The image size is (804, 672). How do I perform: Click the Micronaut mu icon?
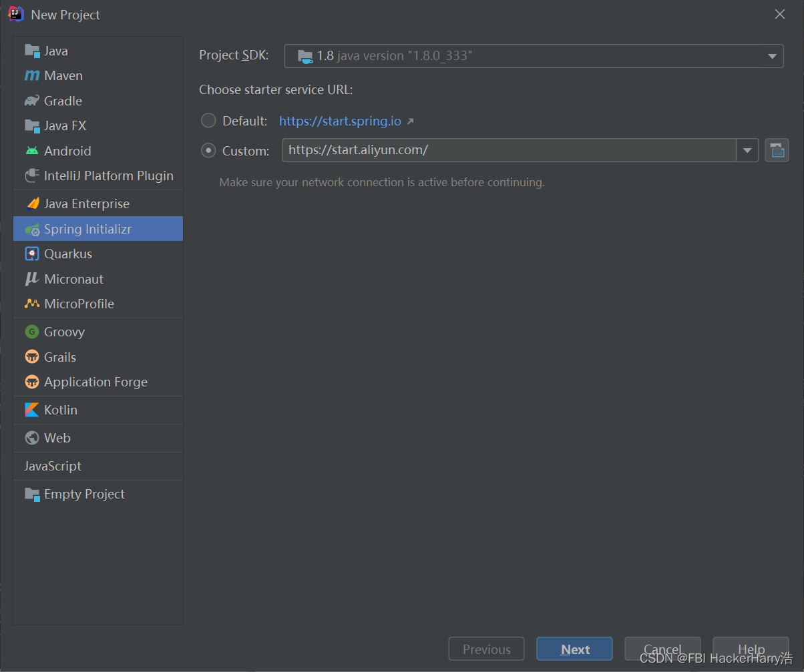click(x=32, y=279)
